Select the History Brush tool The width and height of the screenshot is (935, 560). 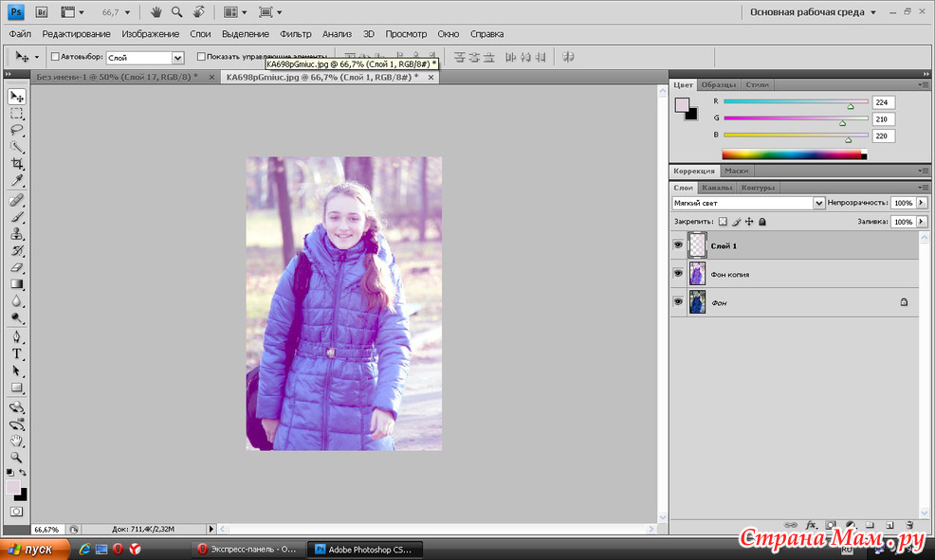click(17, 250)
